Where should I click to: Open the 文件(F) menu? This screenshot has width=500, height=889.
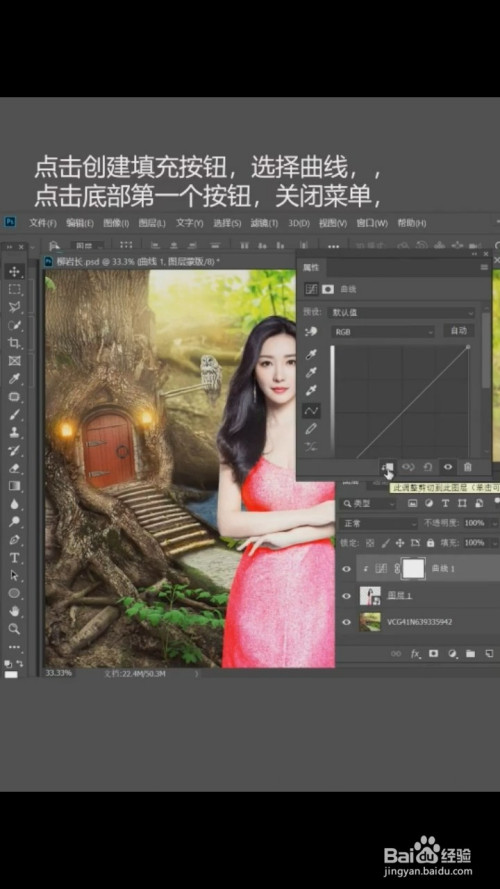click(43, 223)
